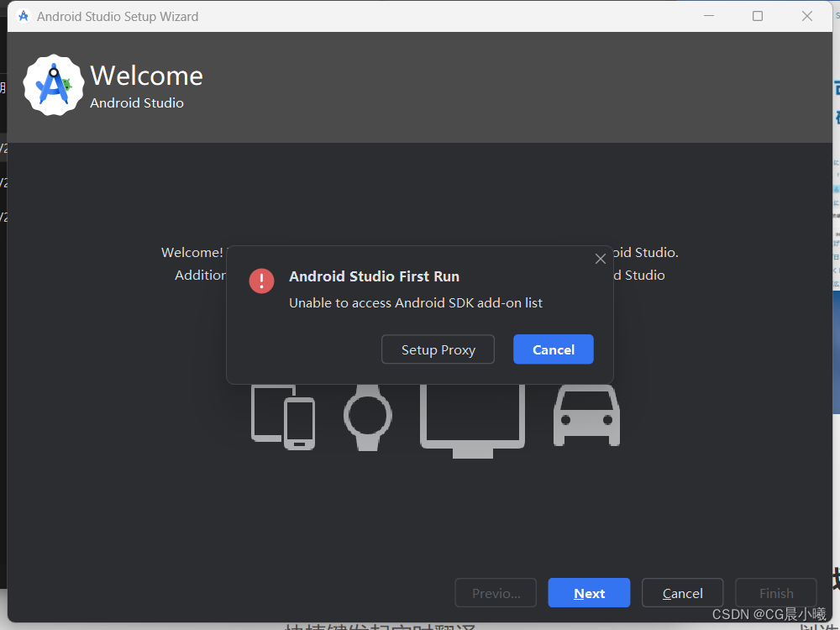Close the Setup Wizard window
This screenshot has width=840, height=630.
[806, 16]
